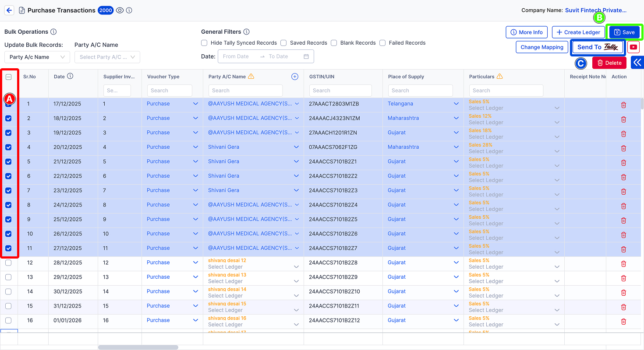Open calendar icon in date range field
Viewport: 644px width, 350px height.
pos(306,56)
